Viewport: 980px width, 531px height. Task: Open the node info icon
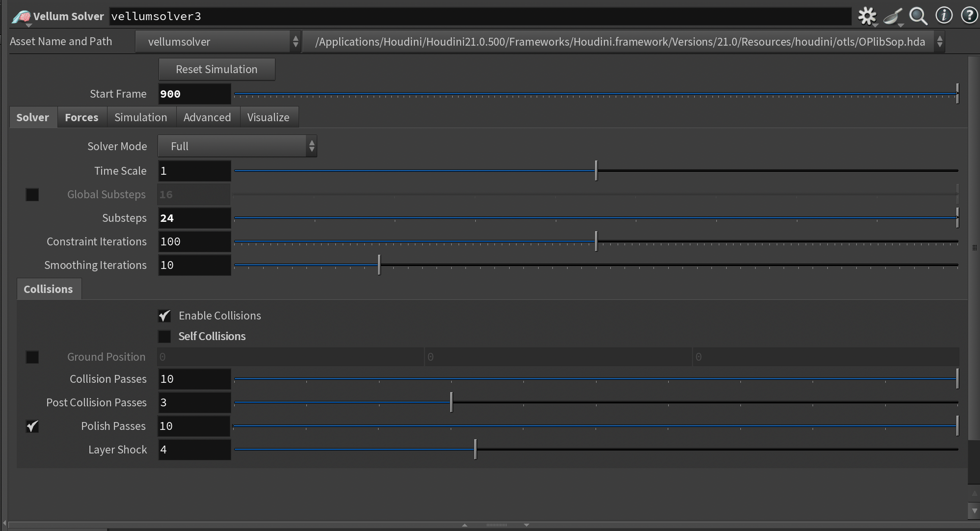point(944,16)
